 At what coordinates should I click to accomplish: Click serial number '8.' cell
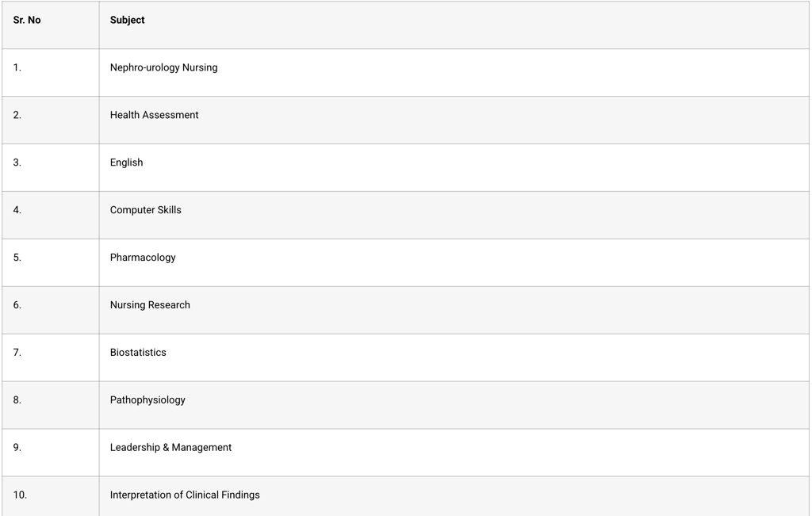[17, 400]
